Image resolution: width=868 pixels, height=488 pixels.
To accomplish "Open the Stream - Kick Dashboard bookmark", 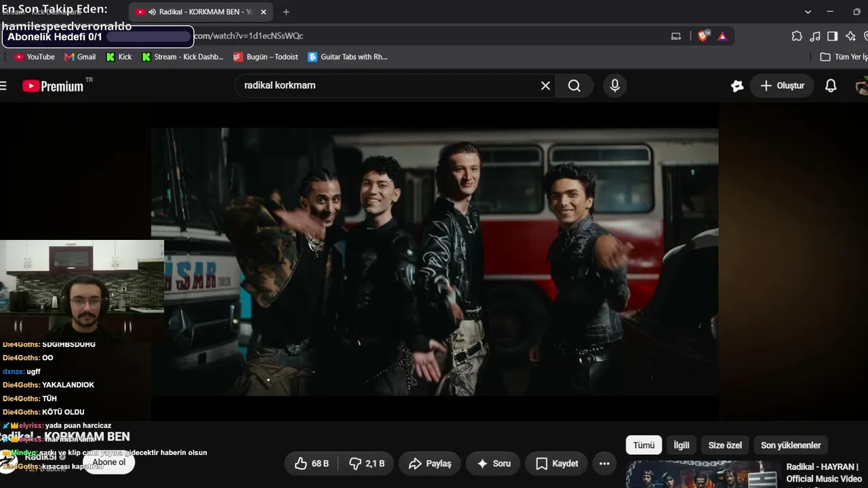I will click(x=182, y=57).
